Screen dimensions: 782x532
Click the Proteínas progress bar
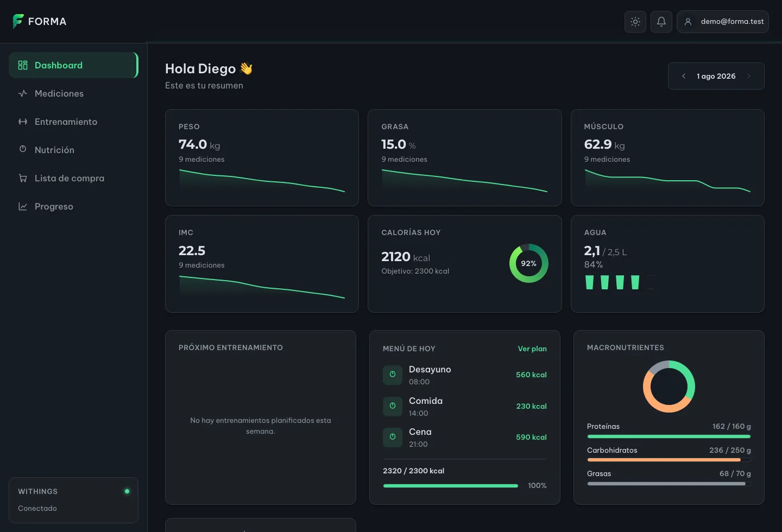pyautogui.click(x=669, y=436)
